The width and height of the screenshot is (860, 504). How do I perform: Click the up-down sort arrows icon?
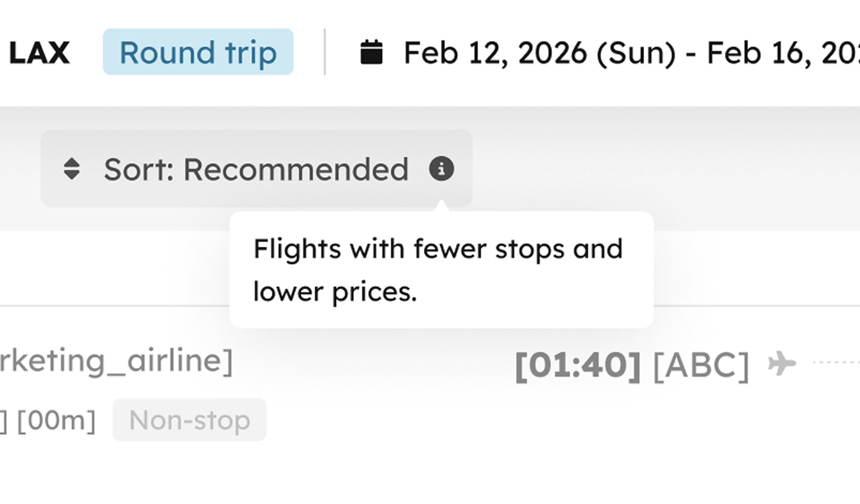[x=72, y=169]
